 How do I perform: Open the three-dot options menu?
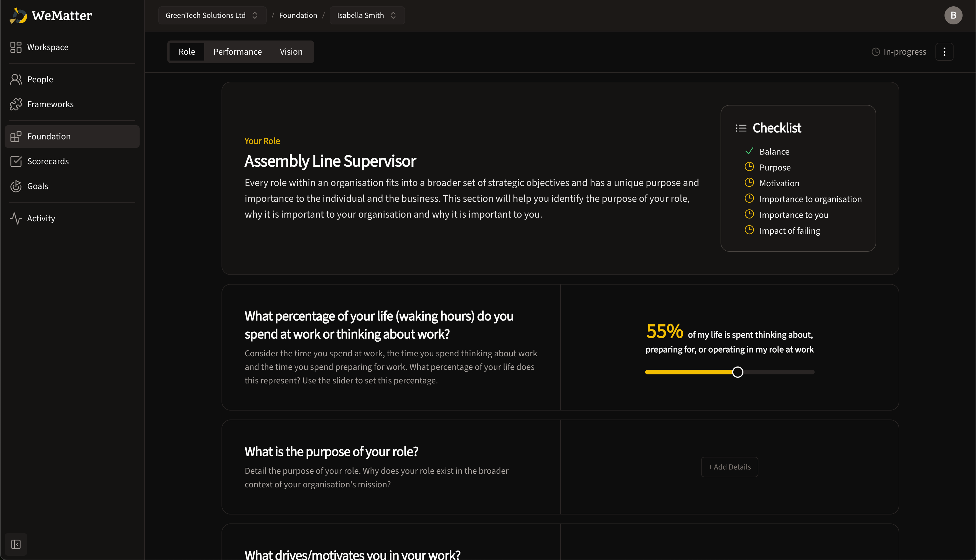click(944, 52)
